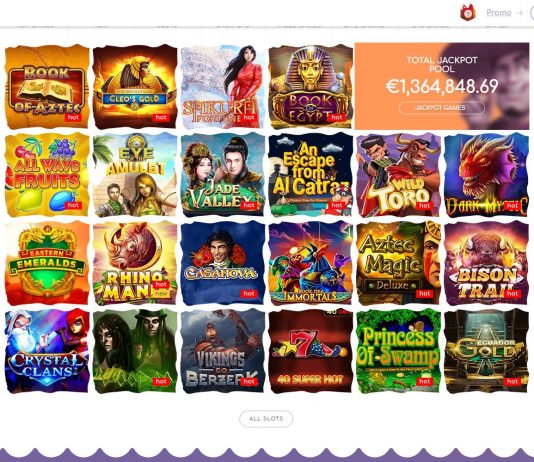This screenshot has width=534, height=462.
Task: Choose the Eye of the Amulet tile
Action: click(x=135, y=175)
